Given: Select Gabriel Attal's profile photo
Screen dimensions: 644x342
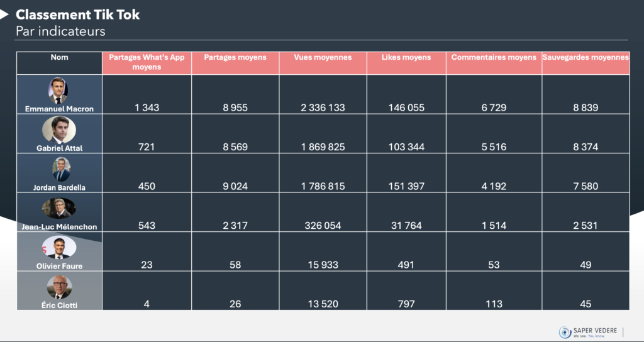Looking at the screenshot, I should coord(59,130).
